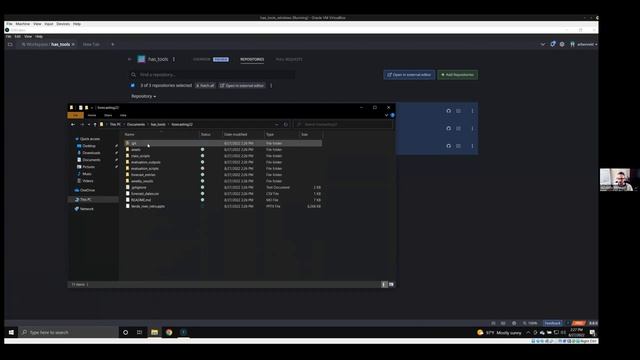640x360 pixels.
Task: Switch File Explorer to large icons view
Action: coord(391,284)
